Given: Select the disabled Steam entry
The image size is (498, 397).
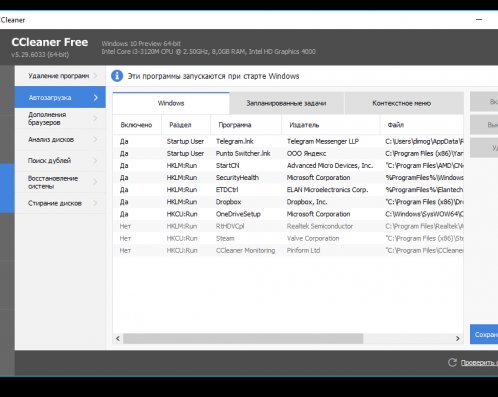Looking at the screenshot, I should 288,238.
